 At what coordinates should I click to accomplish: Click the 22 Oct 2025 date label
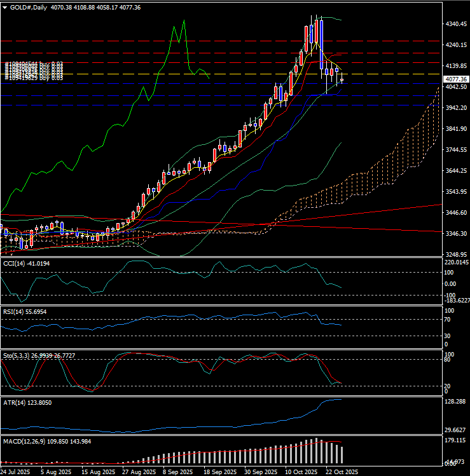[341, 472]
